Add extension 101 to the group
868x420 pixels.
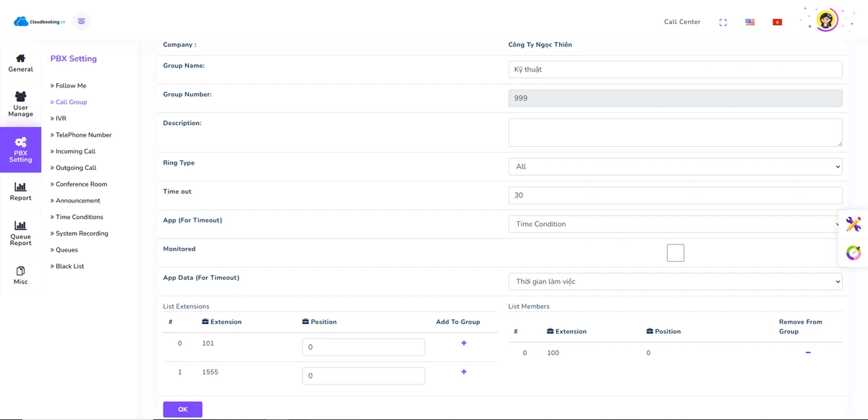click(x=464, y=343)
